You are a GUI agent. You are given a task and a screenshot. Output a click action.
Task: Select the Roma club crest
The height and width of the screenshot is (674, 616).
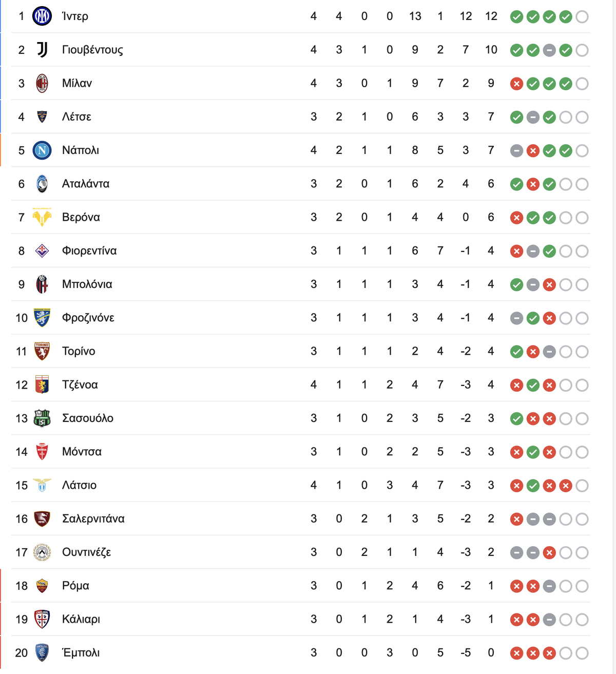[42, 586]
